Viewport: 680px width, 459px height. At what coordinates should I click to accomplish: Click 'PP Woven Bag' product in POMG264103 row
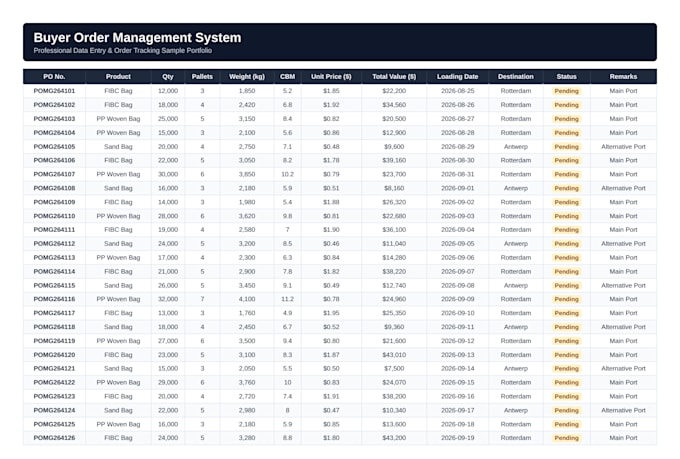point(118,118)
